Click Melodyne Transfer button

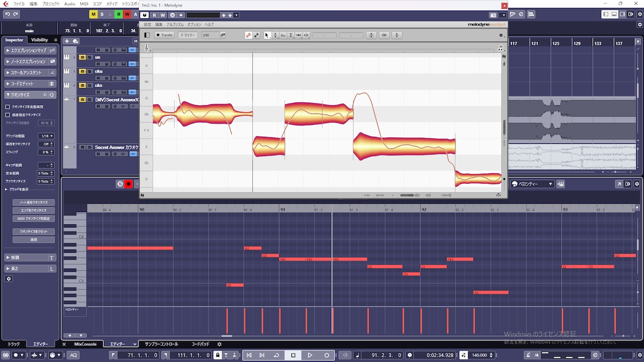click(164, 35)
